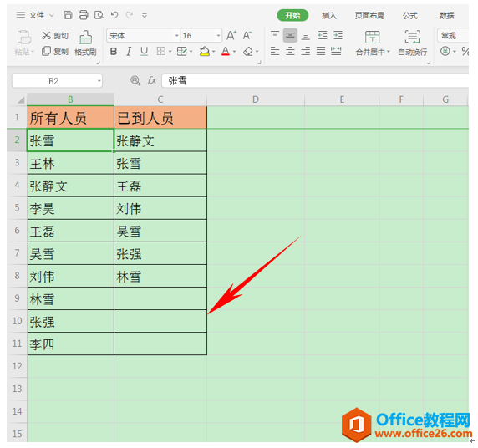The width and height of the screenshot is (478, 448).
Task: Click cell 刘伟 in column C
Action: pos(160,208)
